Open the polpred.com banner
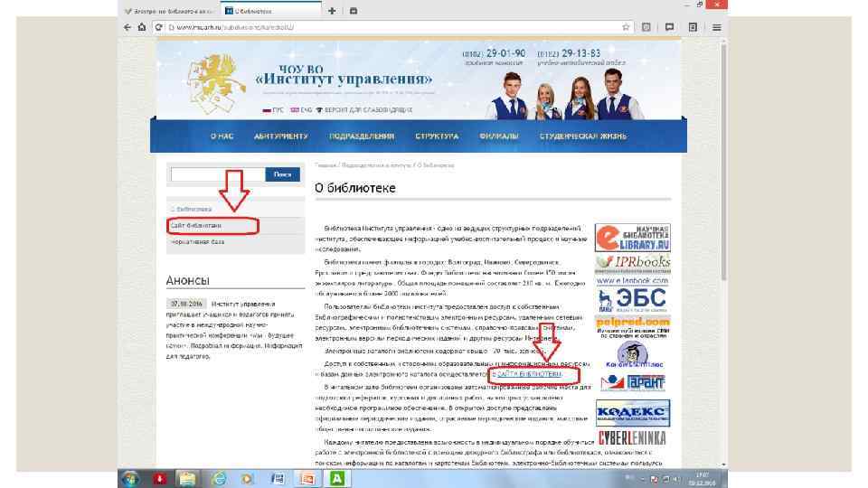 coord(633,327)
